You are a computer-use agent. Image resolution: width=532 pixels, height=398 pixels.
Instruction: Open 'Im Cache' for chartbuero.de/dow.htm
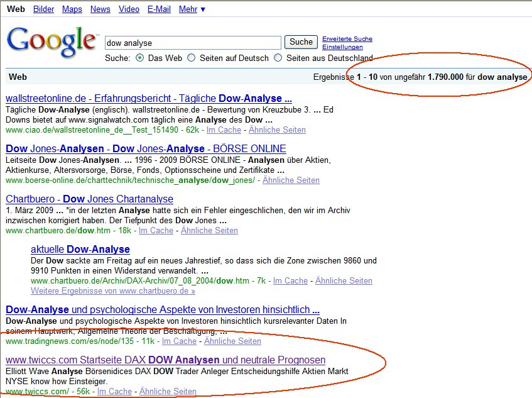point(156,231)
